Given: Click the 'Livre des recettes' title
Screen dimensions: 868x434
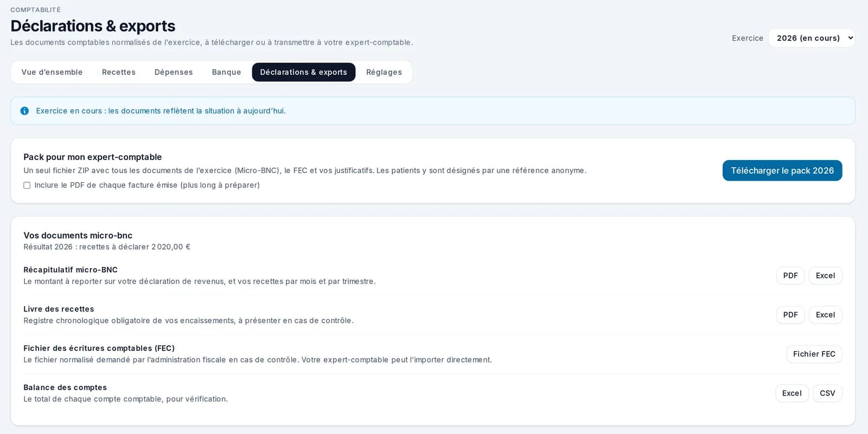Looking at the screenshot, I should [x=59, y=309].
